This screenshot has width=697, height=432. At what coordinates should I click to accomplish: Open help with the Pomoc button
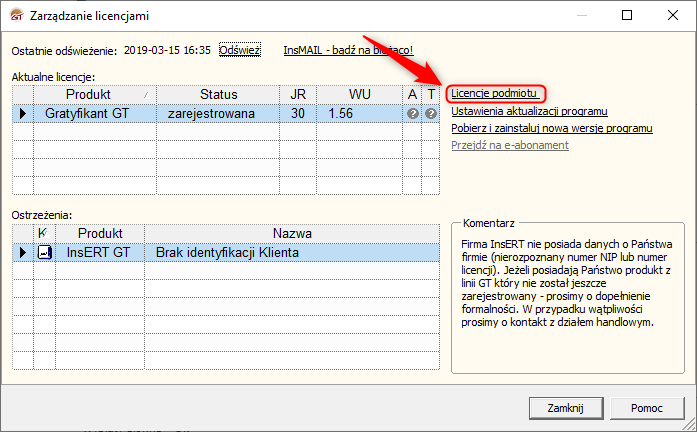tap(647, 408)
